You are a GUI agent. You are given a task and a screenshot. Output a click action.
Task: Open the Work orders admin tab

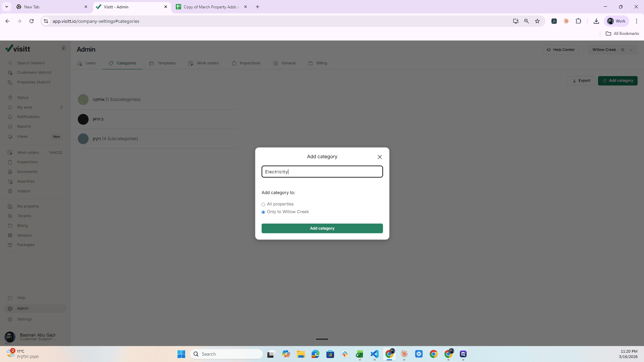pos(204,63)
